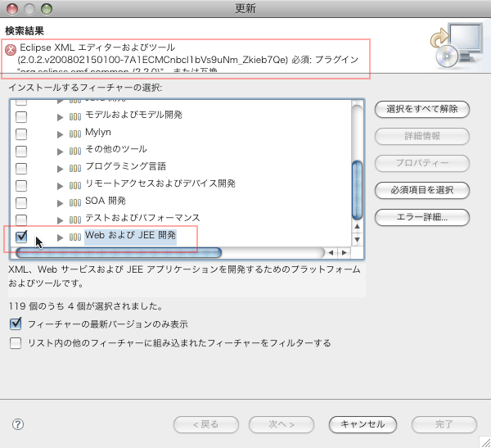The width and height of the screenshot is (491, 448).
Task: Check the リモートアクセスおよびデバイス開発 checkbox
Action: coord(21,186)
